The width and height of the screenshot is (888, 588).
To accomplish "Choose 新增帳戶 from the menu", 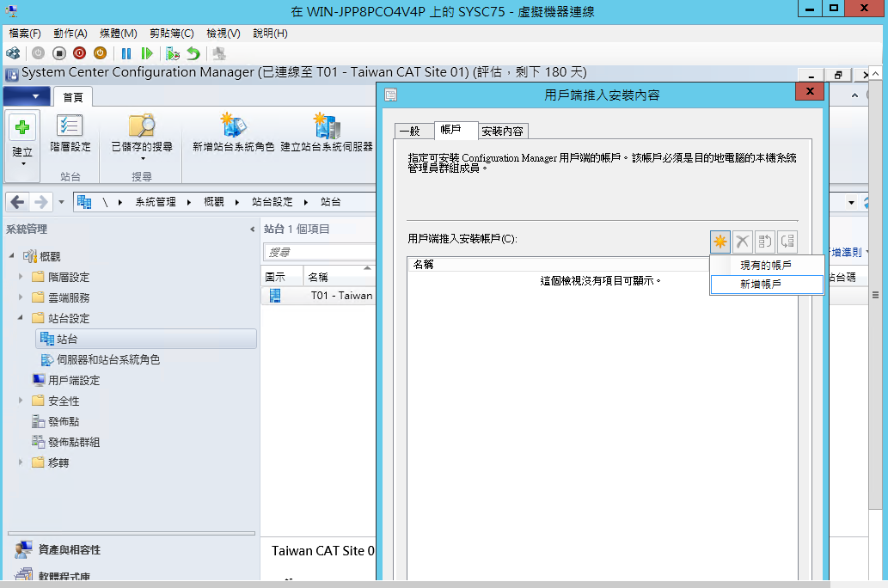I will click(767, 285).
